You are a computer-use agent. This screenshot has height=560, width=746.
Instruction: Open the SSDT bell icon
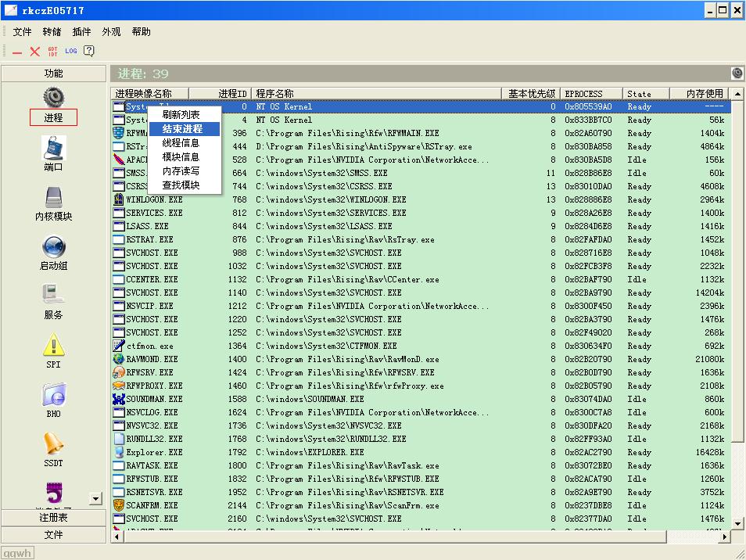53,443
